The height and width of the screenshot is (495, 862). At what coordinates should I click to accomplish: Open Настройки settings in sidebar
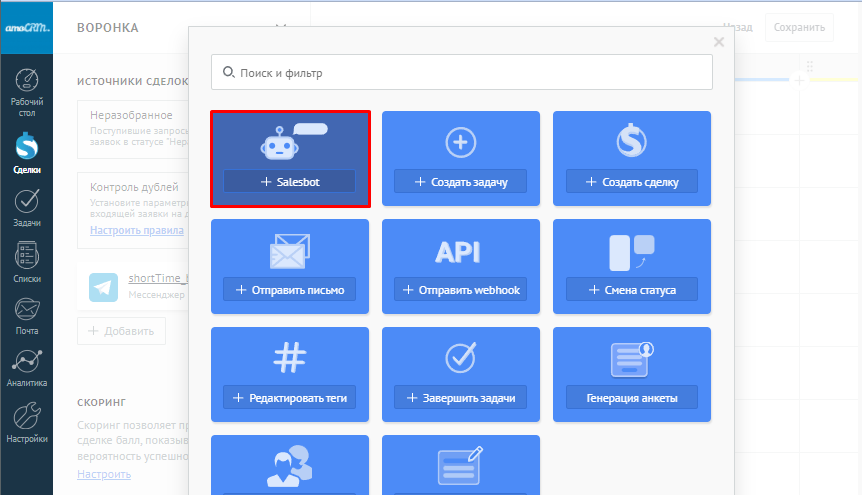[27, 423]
